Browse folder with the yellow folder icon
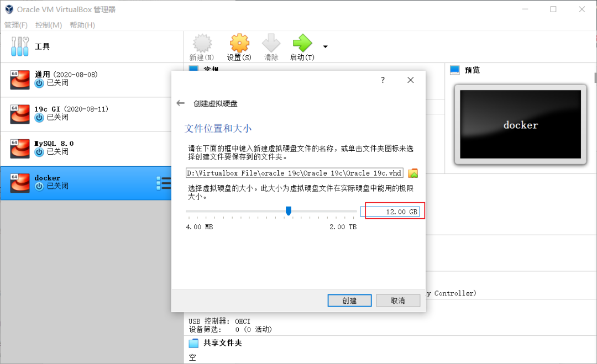597x364 pixels. click(x=413, y=173)
